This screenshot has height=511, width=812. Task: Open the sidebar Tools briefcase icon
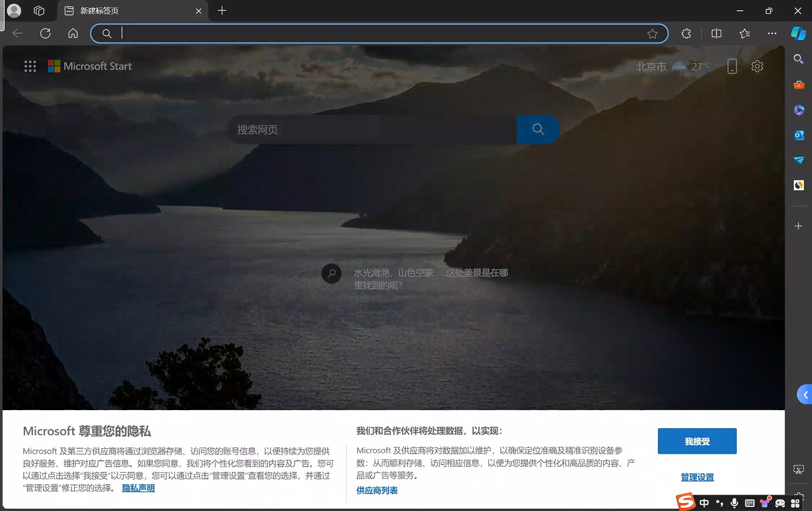tap(799, 85)
